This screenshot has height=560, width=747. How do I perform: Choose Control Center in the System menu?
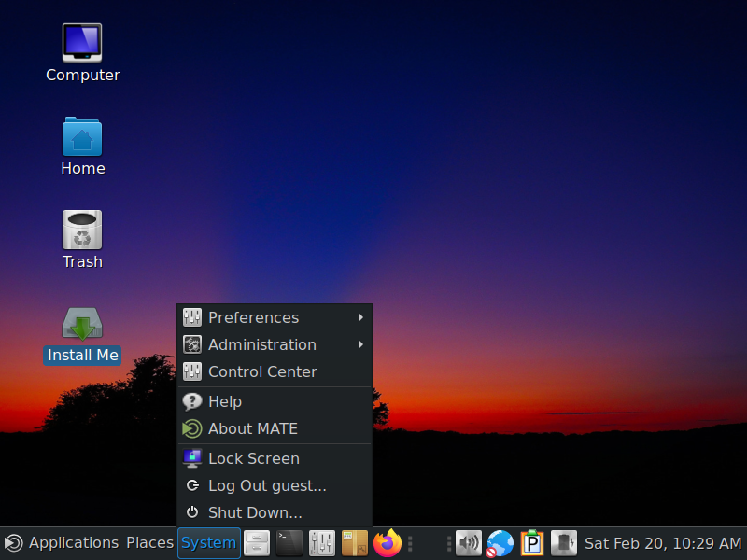click(275, 371)
